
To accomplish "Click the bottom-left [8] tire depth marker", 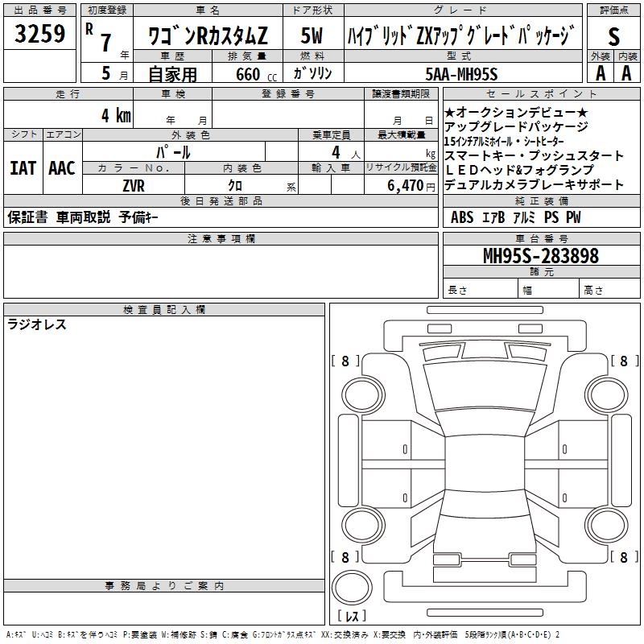I will click(345, 557).
